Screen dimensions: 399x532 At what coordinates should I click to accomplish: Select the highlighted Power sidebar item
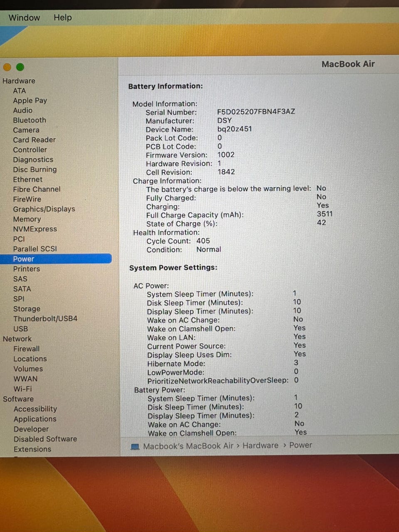56,259
